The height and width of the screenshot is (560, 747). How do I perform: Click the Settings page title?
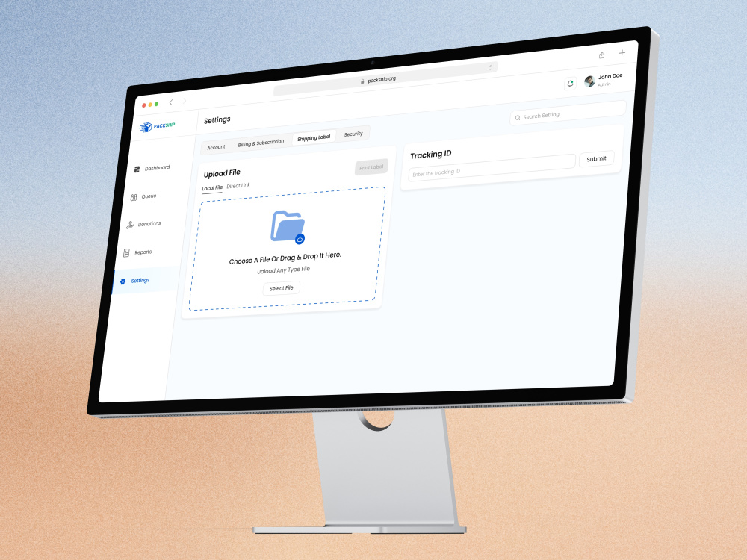point(217,120)
